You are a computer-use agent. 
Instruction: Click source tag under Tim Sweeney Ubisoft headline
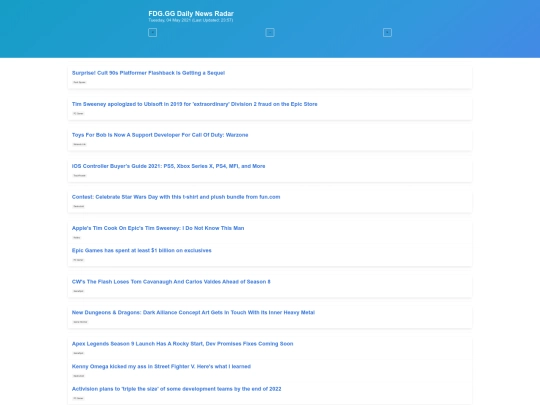pos(79,113)
